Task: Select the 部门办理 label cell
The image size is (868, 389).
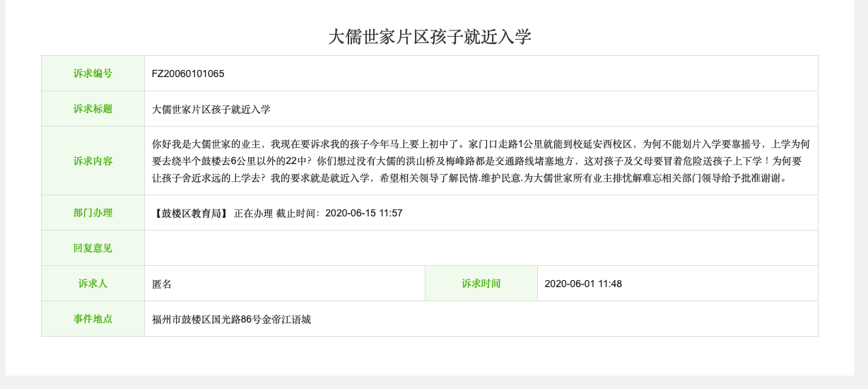Action: pos(93,213)
